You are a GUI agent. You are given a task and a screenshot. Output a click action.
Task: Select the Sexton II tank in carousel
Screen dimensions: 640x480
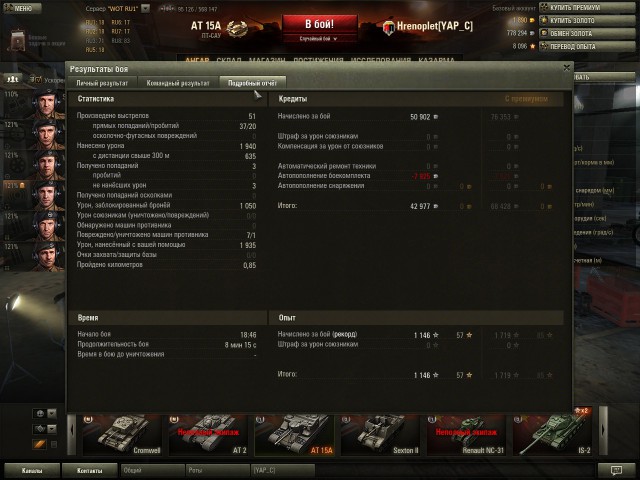381,435
